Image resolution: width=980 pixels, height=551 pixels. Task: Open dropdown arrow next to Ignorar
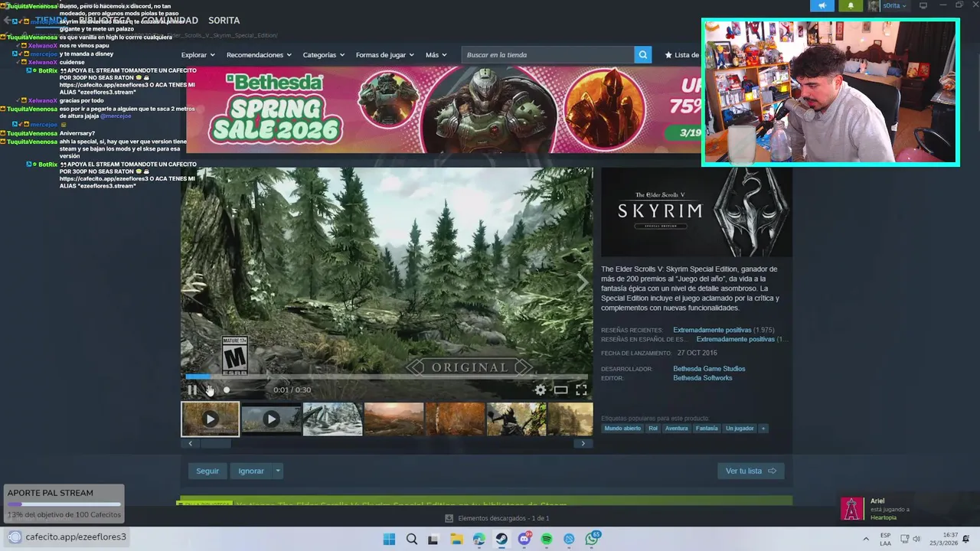(x=278, y=471)
